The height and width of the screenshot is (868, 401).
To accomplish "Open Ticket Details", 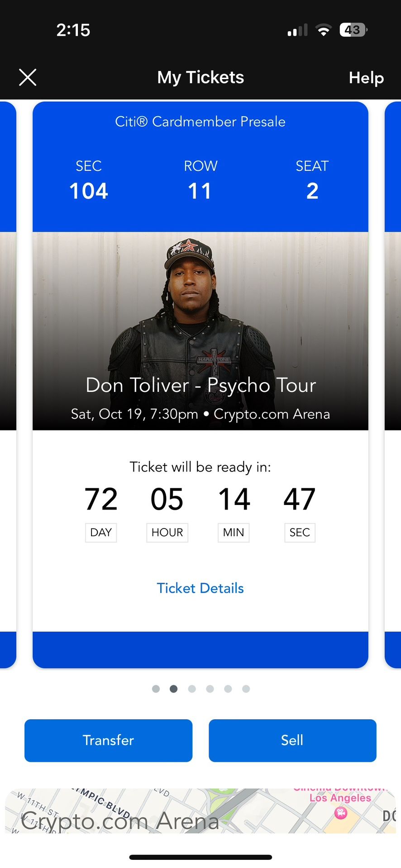I will click(200, 588).
